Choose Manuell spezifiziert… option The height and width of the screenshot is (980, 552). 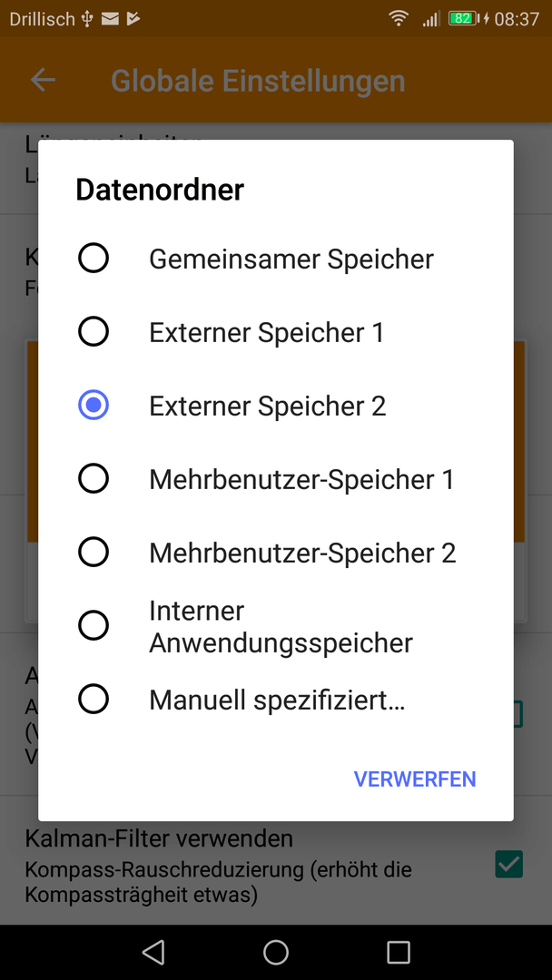point(276,700)
